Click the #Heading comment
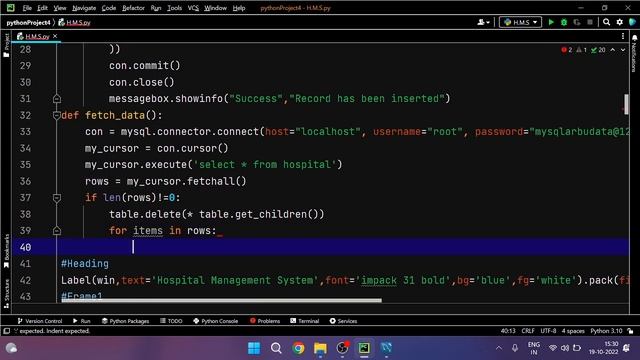 (x=85, y=264)
